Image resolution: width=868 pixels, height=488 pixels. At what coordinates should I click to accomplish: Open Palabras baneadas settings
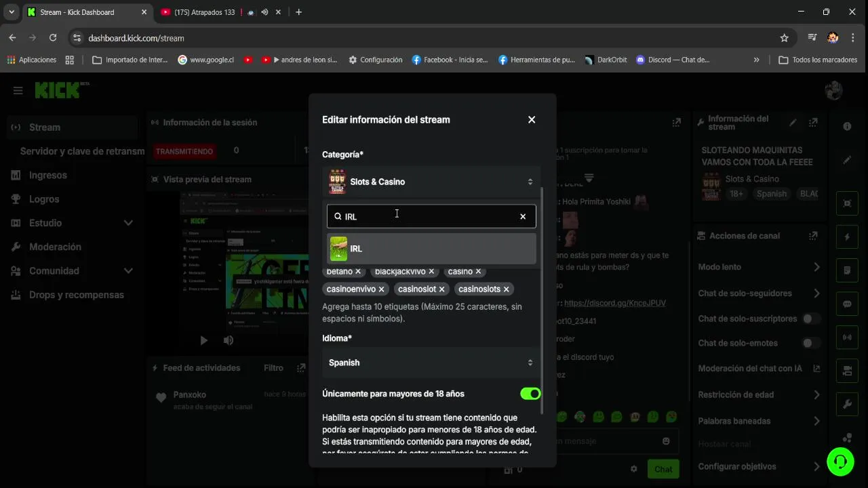[759, 421]
